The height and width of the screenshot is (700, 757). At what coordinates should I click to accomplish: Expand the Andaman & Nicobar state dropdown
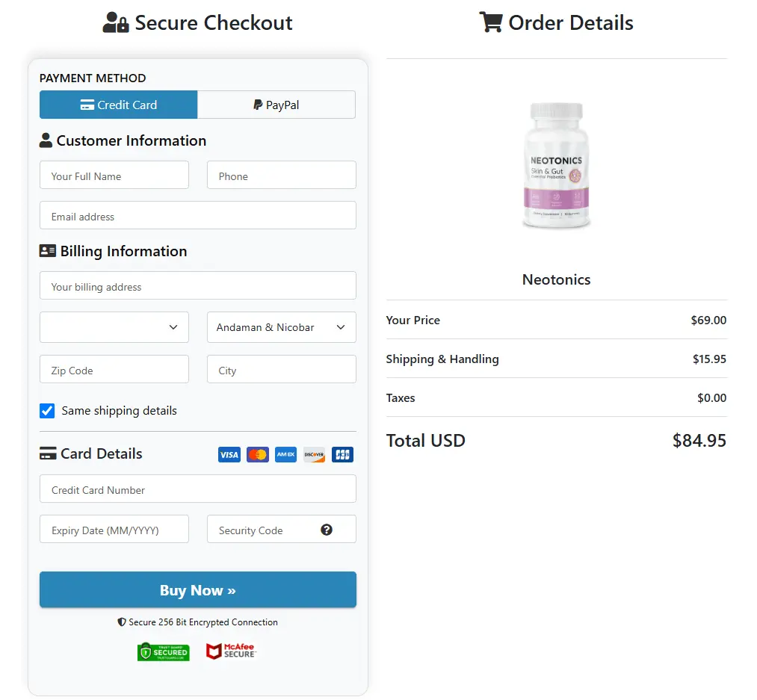click(281, 327)
